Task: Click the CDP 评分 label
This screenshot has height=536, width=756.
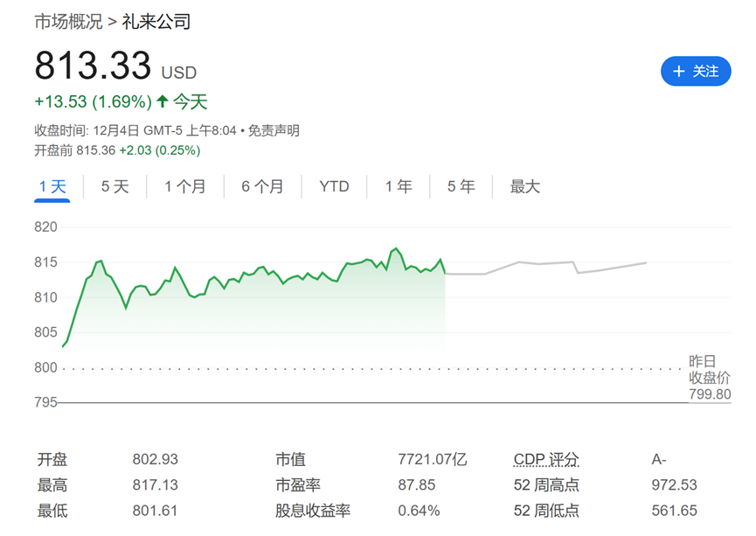Action: coord(545,459)
